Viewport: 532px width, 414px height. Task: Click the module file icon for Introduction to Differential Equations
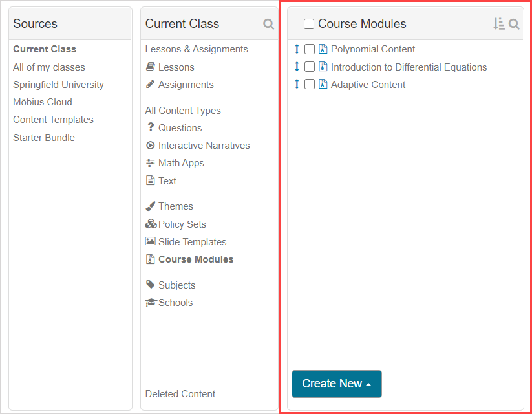(x=323, y=67)
